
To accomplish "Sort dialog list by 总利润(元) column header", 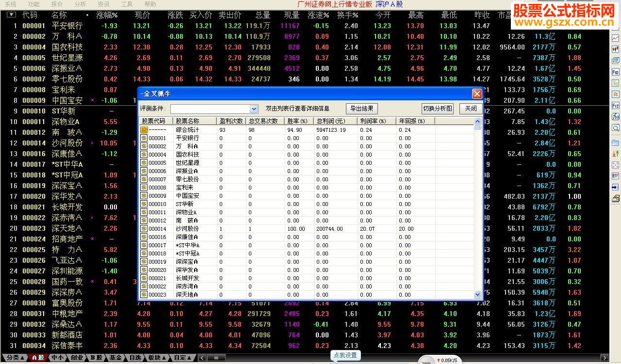I will coord(336,121).
